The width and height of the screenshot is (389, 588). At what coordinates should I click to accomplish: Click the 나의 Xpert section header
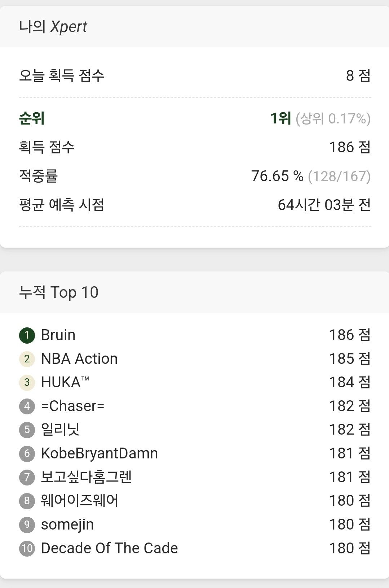coord(53,27)
